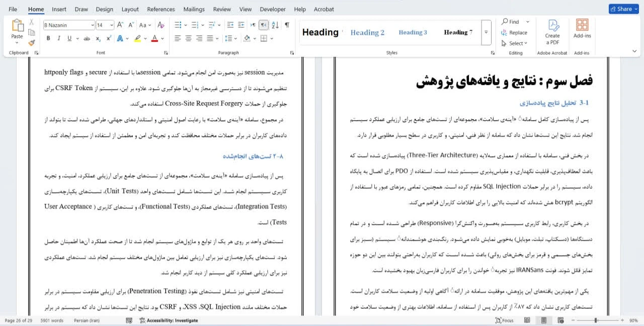Switch to the Layout tab
Viewport: 644px width, 326px height.
click(x=130, y=9)
